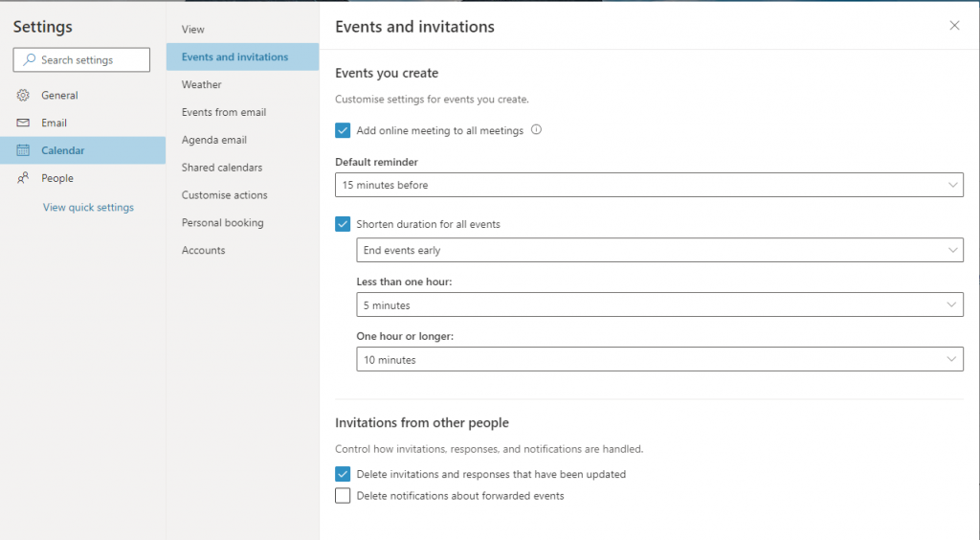
Task: Expand One hour or longer dropdown
Action: point(659,359)
